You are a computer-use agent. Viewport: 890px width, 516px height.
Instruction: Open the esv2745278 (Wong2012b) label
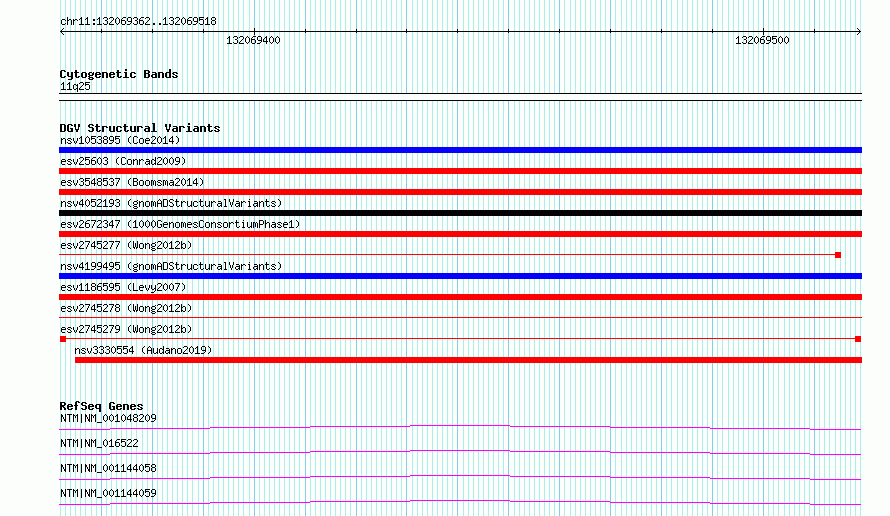click(x=126, y=308)
